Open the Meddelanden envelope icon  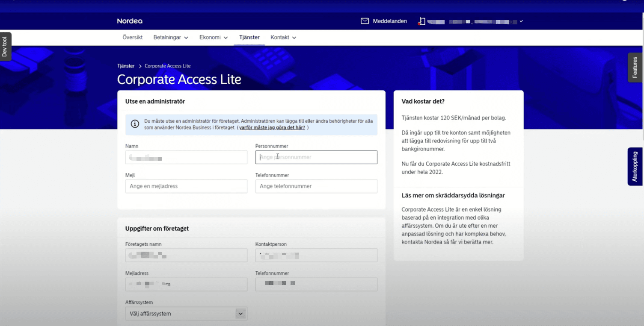[365, 21]
